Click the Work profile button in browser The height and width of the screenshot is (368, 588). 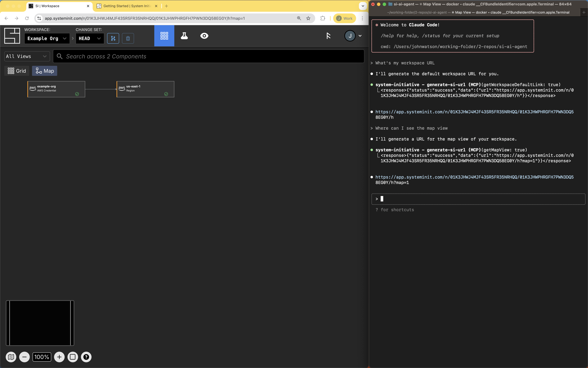[x=345, y=18]
